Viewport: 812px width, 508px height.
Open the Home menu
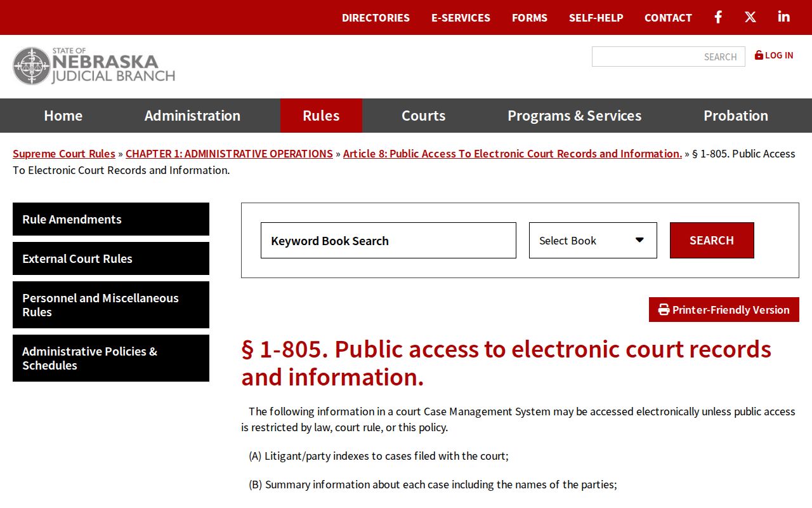(63, 116)
